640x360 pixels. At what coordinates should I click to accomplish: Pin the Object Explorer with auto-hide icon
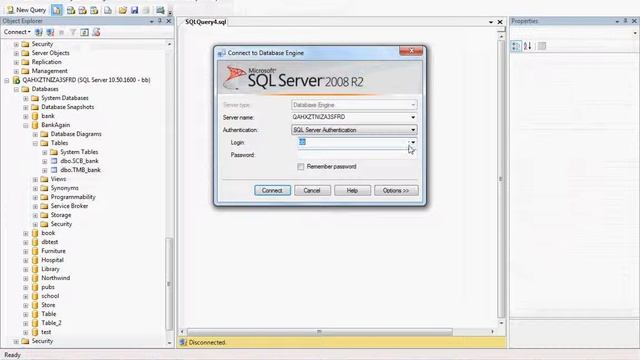(x=160, y=21)
